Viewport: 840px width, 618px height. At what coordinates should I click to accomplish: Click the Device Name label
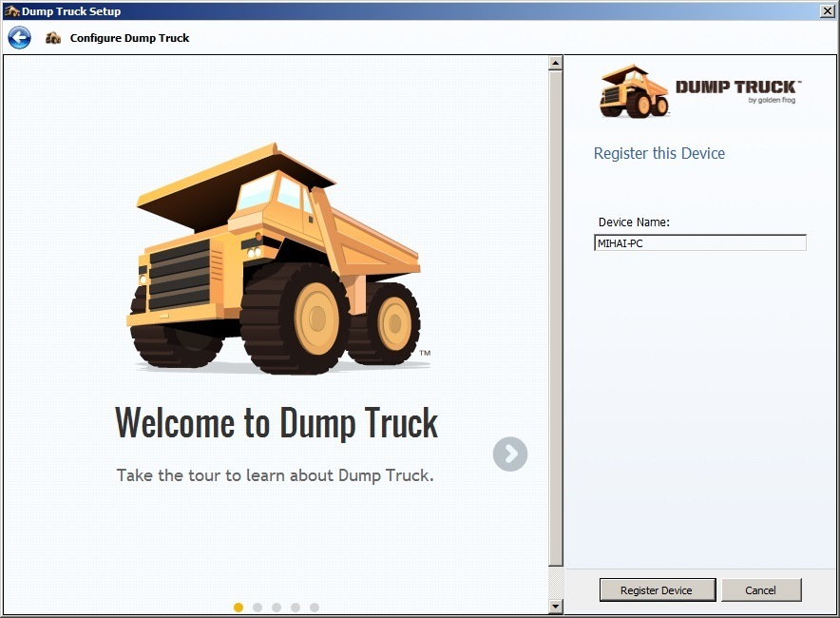coord(634,222)
